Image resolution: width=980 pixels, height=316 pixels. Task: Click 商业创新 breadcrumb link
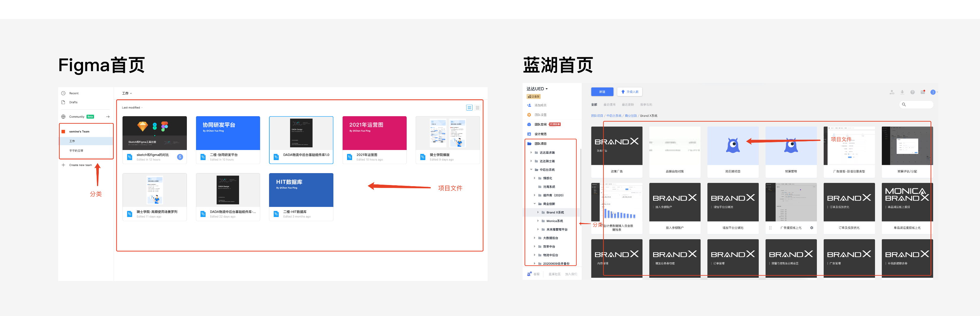click(631, 116)
